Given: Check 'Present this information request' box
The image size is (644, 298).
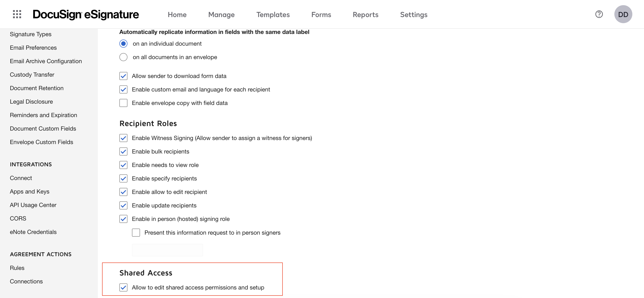Looking at the screenshot, I should 136,233.
